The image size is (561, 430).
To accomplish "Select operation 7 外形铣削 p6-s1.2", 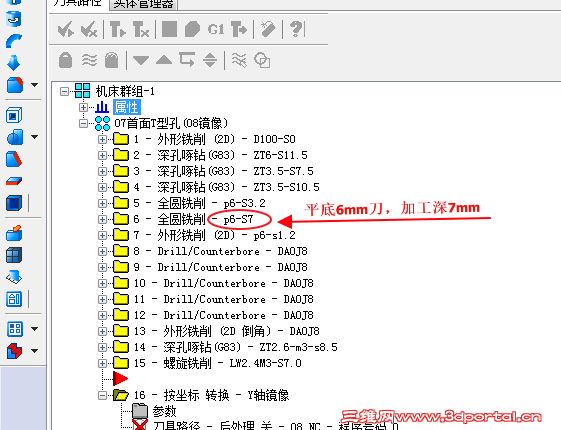I will point(214,235).
